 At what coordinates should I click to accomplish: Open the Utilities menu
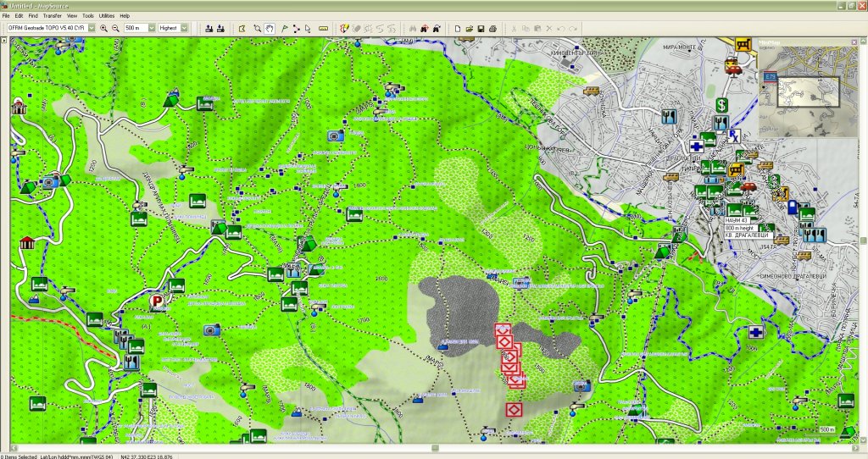click(107, 15)
